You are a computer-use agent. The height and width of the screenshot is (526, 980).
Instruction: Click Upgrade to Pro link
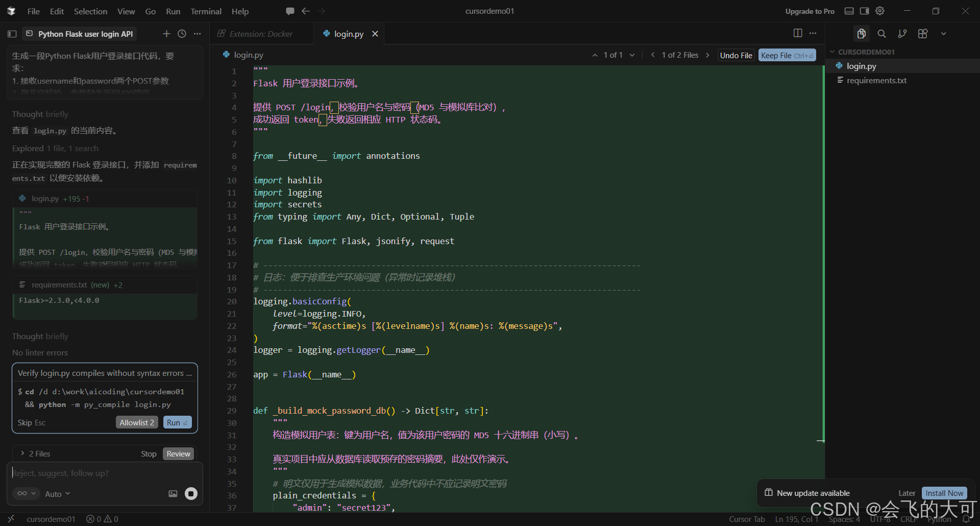pyautogui.click(x=810, y=11)
